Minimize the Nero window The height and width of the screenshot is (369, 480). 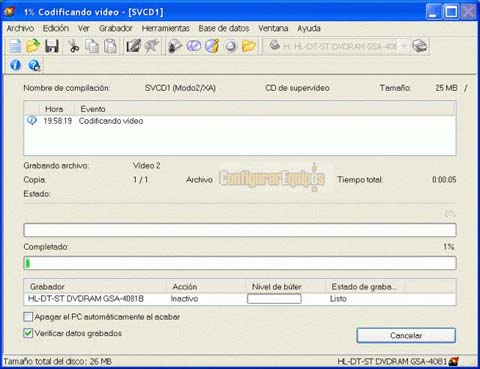pos(434,12)
